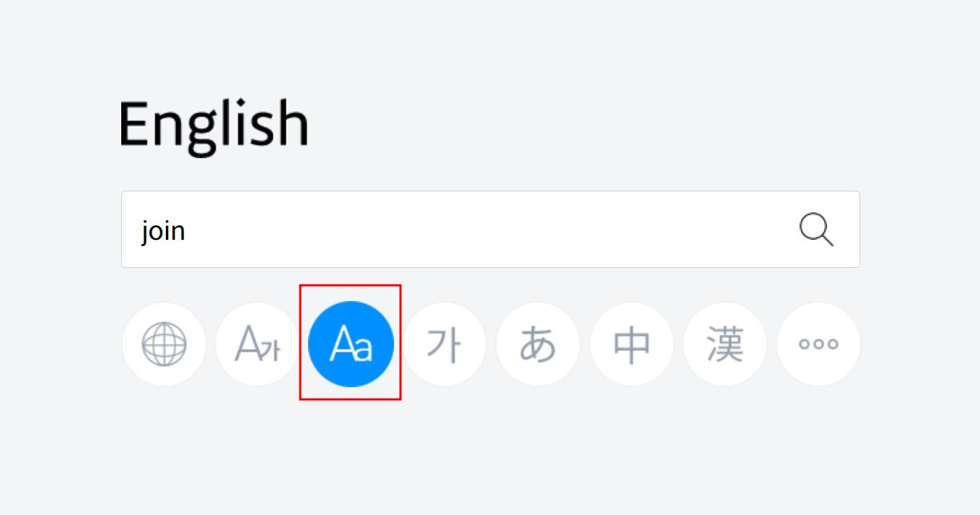This screenshot has height=515, width=980.
Task: Open the global search globe icon
Action: (x=164, y=344)
